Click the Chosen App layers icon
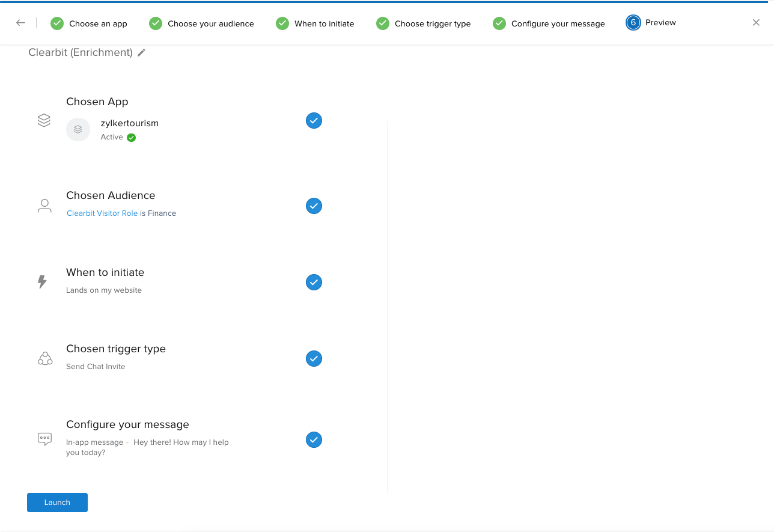 pyautogui.click(x=44, y=120)
